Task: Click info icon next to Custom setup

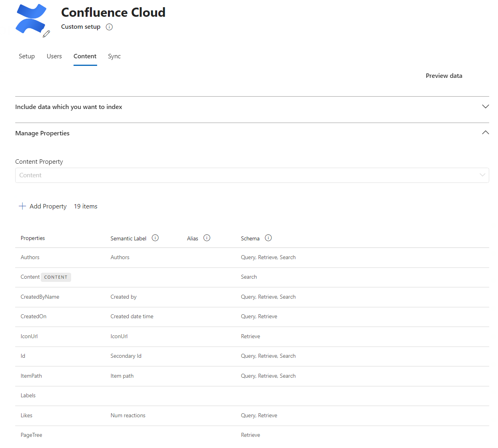Action: [x=109, y=27]
